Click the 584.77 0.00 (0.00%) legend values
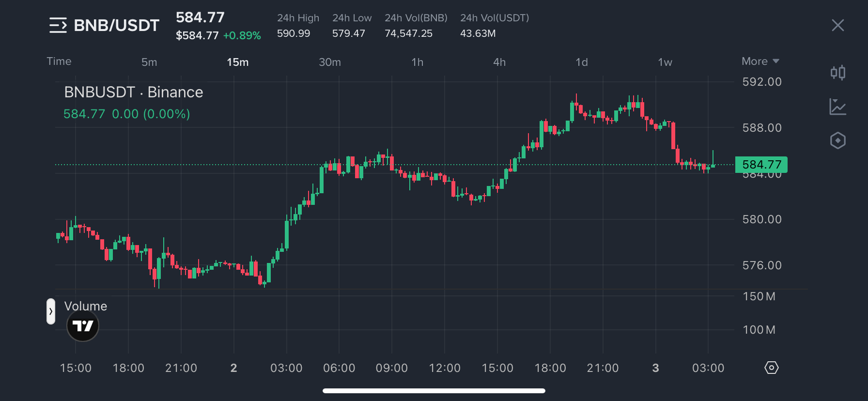Image resolution: width=868 pixels, height=401 pixels. [x=127, y=114]
